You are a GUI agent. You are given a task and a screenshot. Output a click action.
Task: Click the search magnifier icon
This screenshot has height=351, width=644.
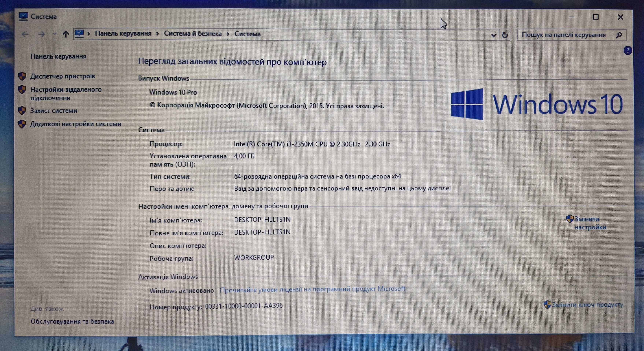coord(619,35)
